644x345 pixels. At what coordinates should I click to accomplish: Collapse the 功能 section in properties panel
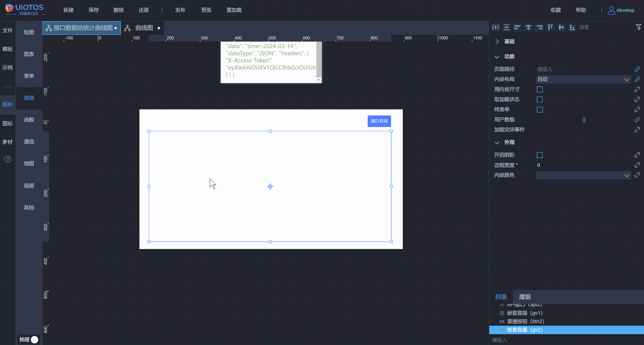pyautogui.click(x=497, y=56)
